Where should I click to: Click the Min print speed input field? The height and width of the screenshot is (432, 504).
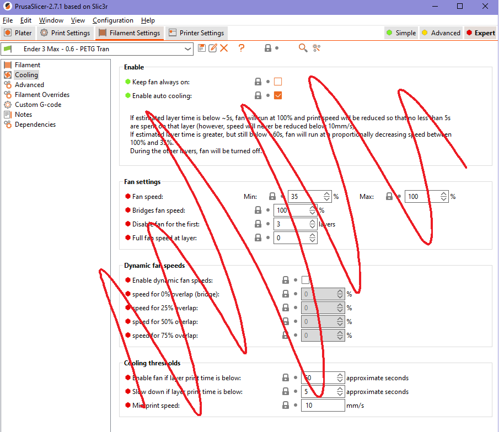(x=322, y=406)
